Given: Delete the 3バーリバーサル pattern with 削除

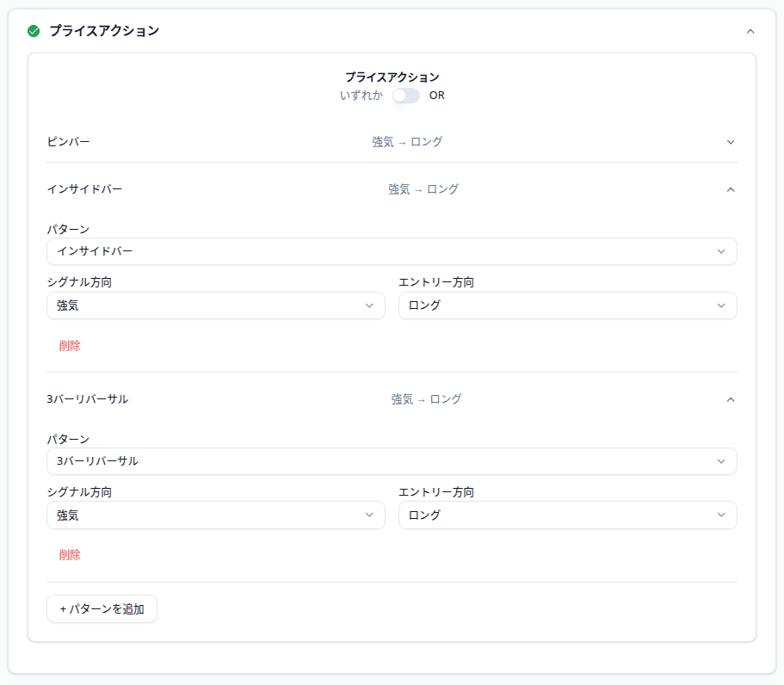Looking at the screenshot, I should tap(70, 555).
